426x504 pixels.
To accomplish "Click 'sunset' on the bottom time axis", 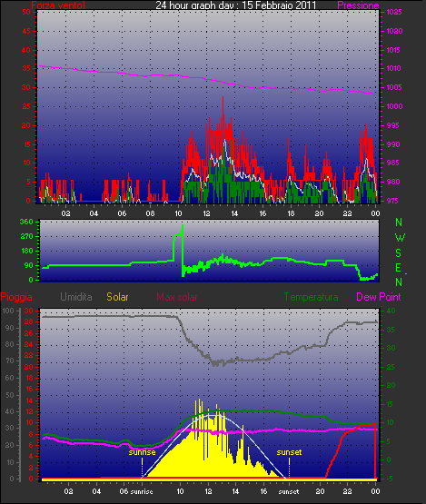I will (289, 491).
